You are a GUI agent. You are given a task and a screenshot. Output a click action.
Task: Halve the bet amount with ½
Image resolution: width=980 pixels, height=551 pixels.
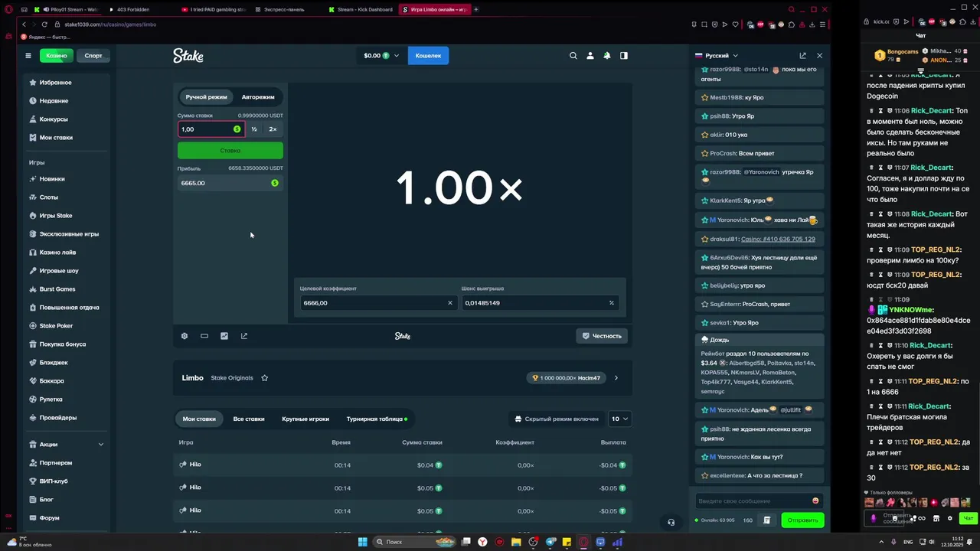pos(254,129)
